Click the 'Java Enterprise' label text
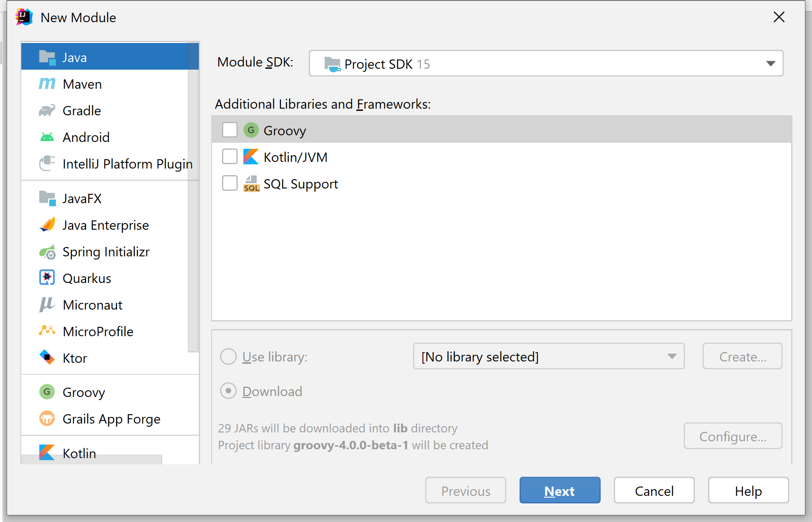This screenshot has width=812, height=522. [106, 225]
